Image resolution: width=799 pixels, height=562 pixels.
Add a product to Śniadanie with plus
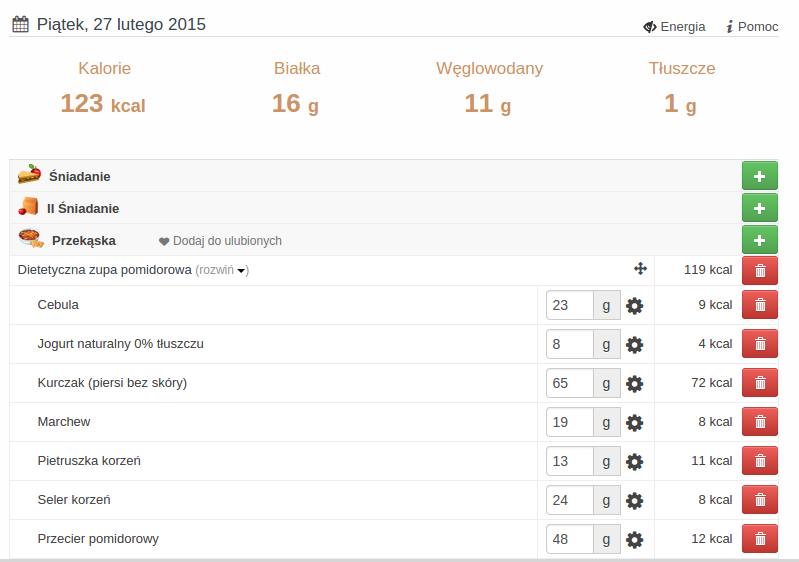(759, 176)
